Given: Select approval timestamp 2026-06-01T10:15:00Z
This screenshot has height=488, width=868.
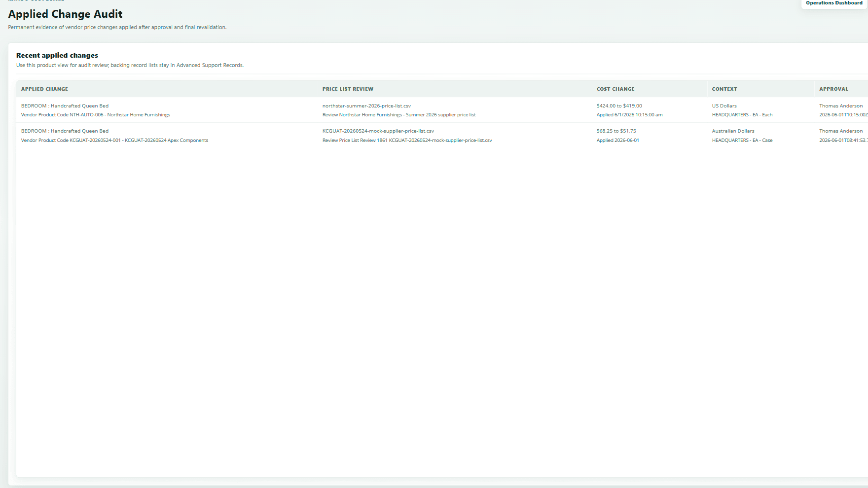Looking at the screenshot, I should click(x=843, y=115).
